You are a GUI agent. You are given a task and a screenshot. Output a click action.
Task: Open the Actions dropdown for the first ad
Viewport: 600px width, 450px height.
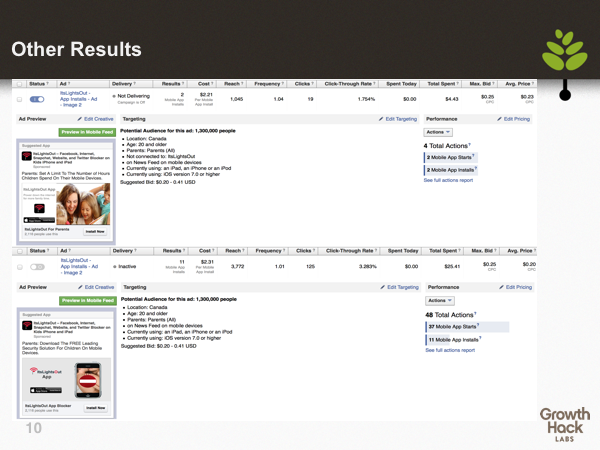click(x=438, y=132)
